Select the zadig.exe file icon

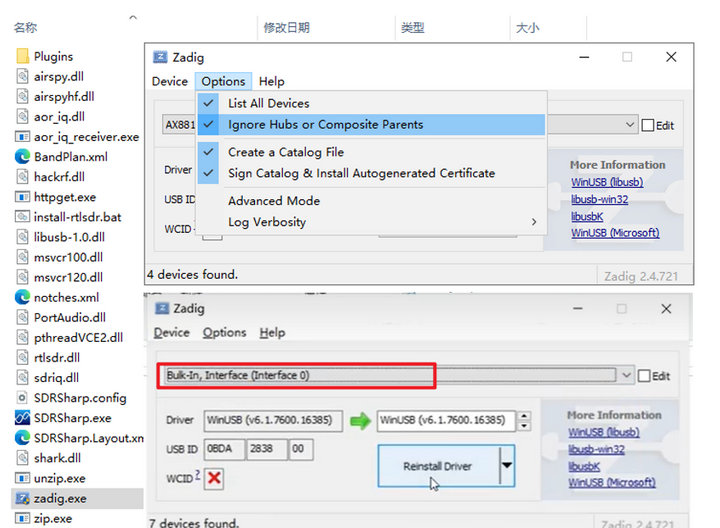tap(22, 499)
